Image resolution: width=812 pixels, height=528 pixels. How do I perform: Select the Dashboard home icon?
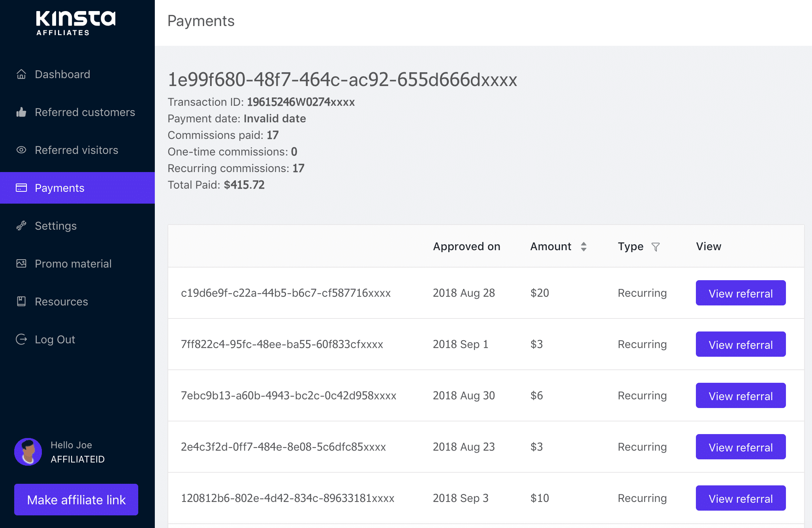pyautogui.click(x=21, y=74)
